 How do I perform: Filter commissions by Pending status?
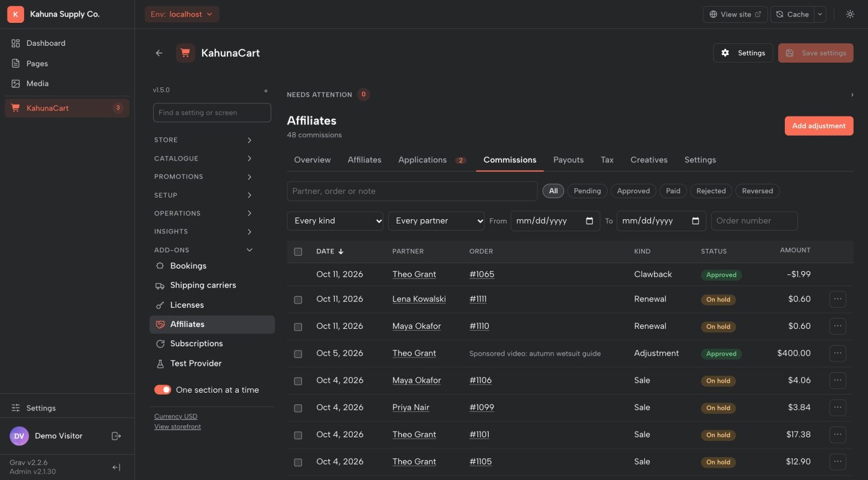587,191
